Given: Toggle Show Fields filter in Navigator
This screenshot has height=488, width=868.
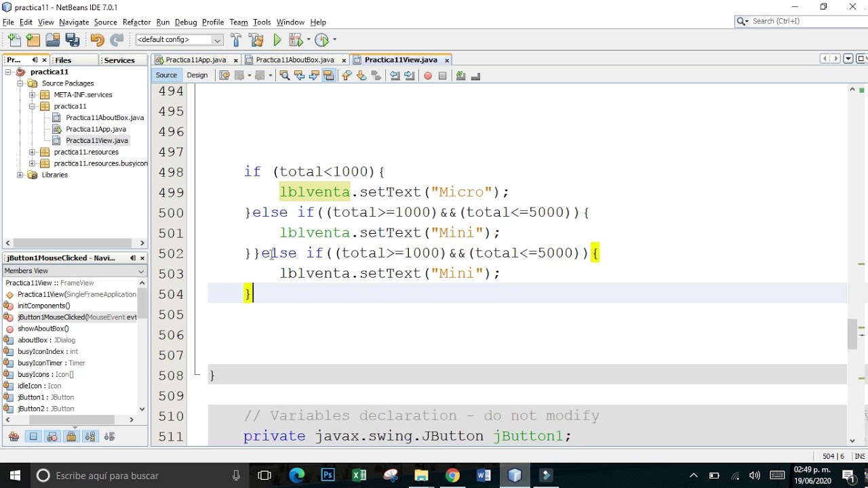Looking at the screenshot, I should click(33, 436).
